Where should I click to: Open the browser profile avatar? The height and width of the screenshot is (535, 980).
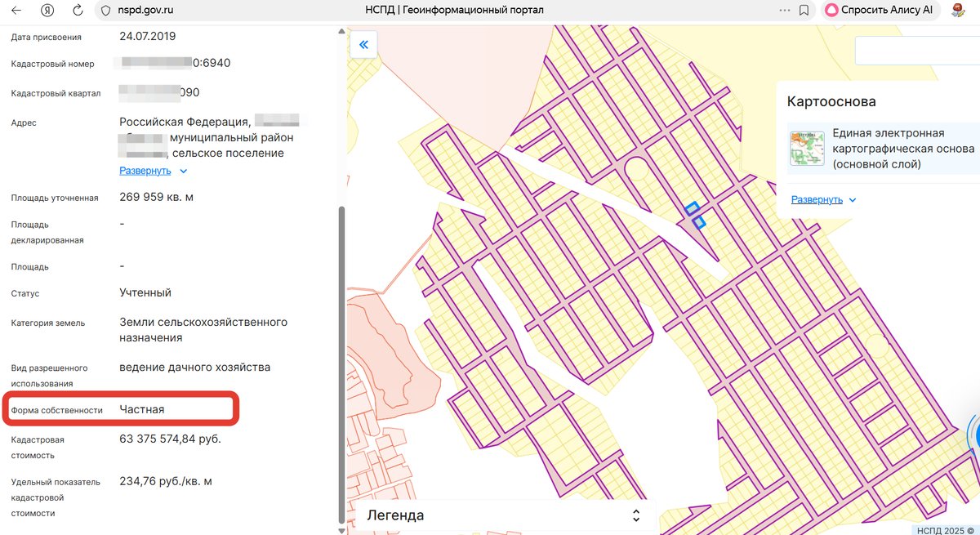957,10
